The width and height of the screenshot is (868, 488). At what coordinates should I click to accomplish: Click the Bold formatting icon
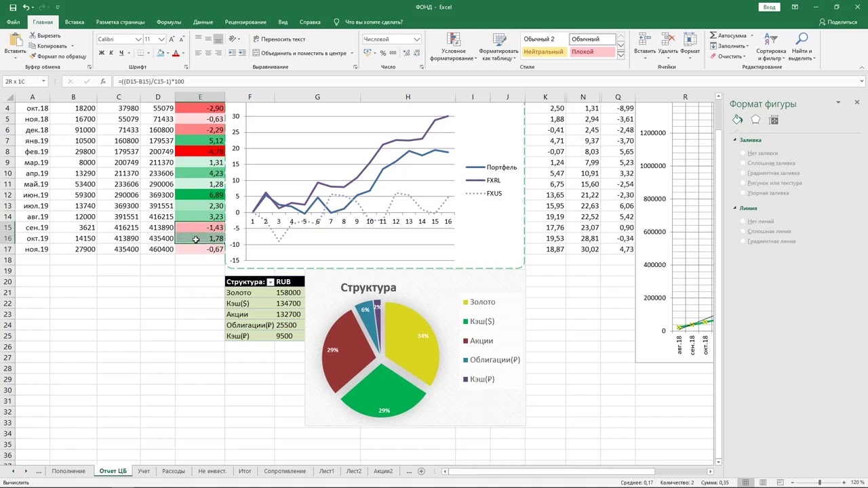point(102,53)
